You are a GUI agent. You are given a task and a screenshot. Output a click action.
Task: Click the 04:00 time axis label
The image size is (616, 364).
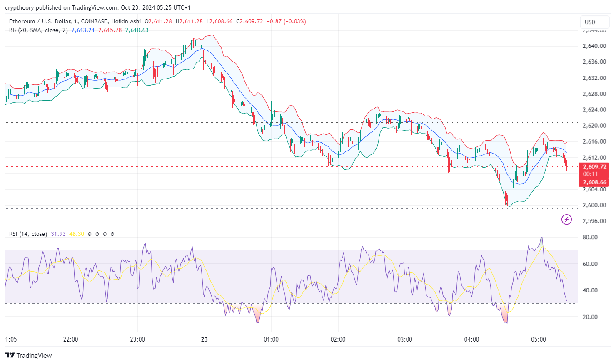click(x=471, y=339)
